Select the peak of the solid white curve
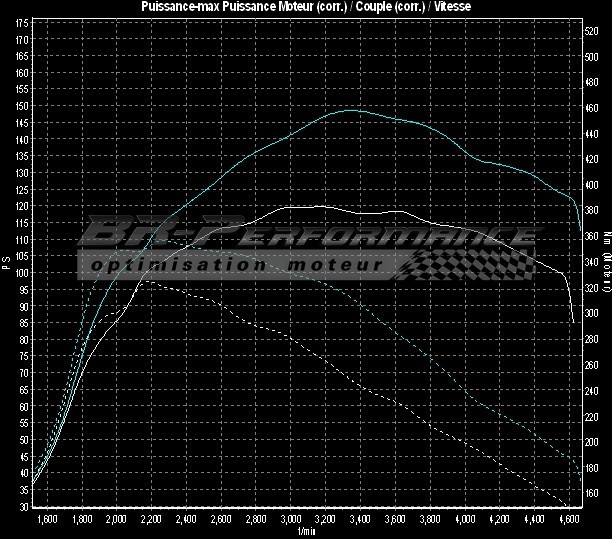This screenshot has width=612, height=539. [x=318, y=206]
